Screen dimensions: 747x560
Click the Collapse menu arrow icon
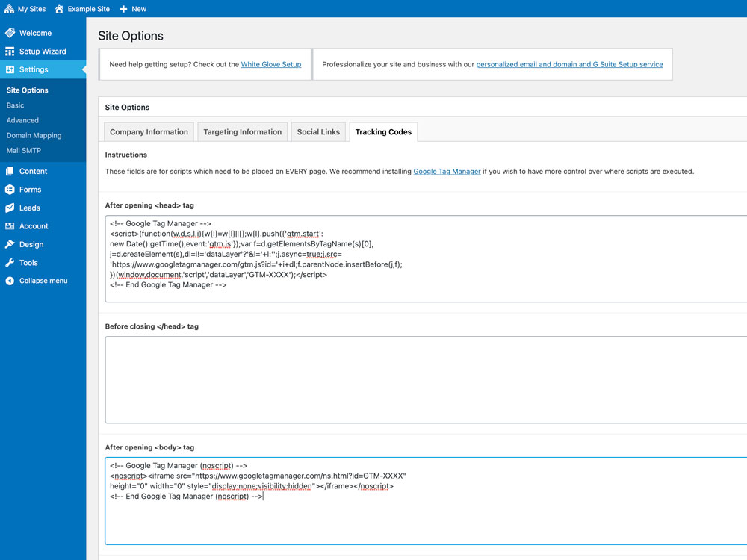coord(10,281)
